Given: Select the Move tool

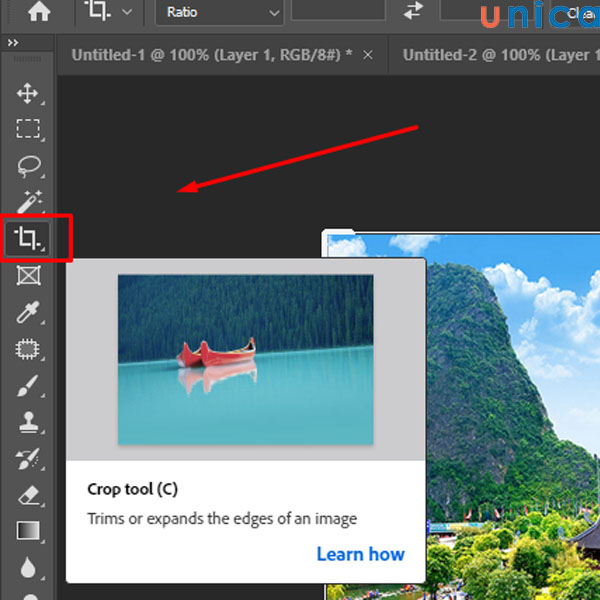Looking at the screenshot, I should [x=28, y=93].
